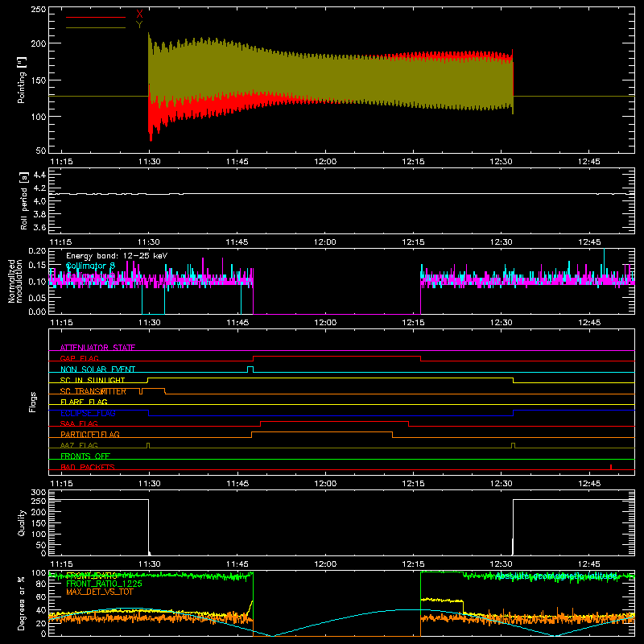
Task: Click the GAP_FLAG label
Action: 79,358
